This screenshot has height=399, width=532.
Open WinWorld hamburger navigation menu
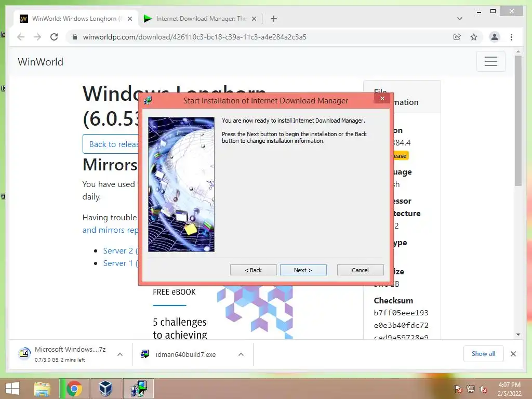click(x=490, y=61)
